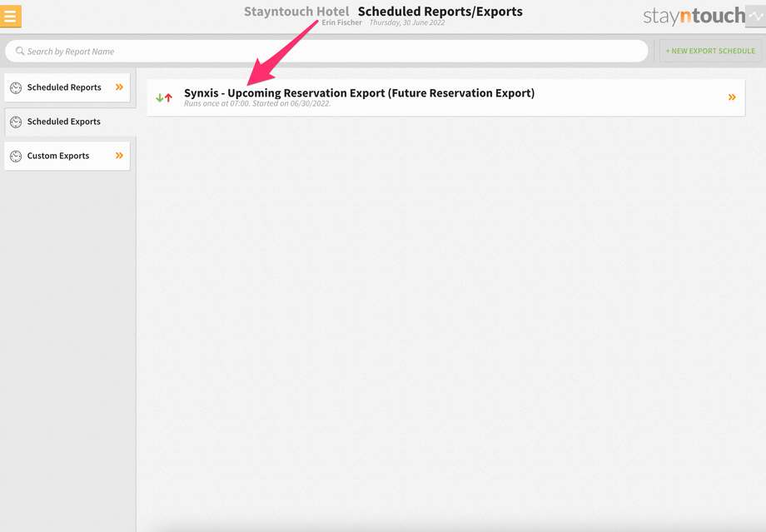Open Synxis export details via chevron
This screenshot has width=766, height=532.
coord(732,97)
